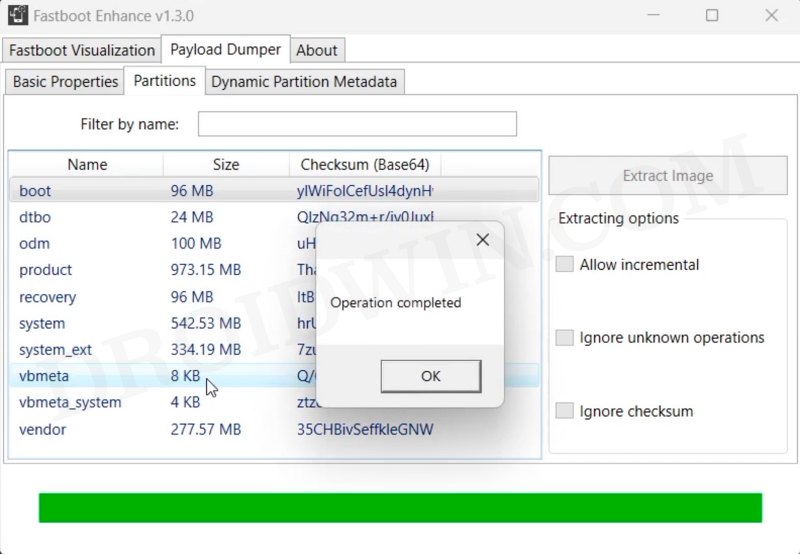Click the Checksum (Base64) column header
This screenshot has width=800, height=554.
pos(365,164)
